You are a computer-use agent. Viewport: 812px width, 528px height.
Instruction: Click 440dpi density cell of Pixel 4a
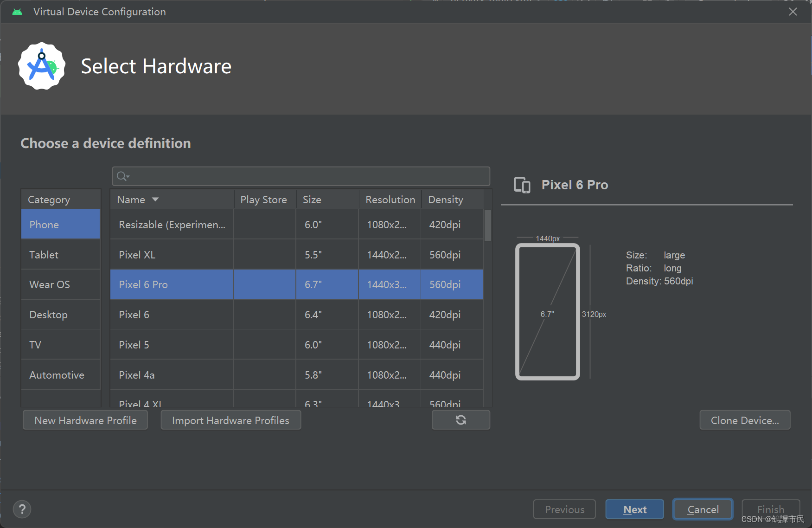[x=452, y=375]
